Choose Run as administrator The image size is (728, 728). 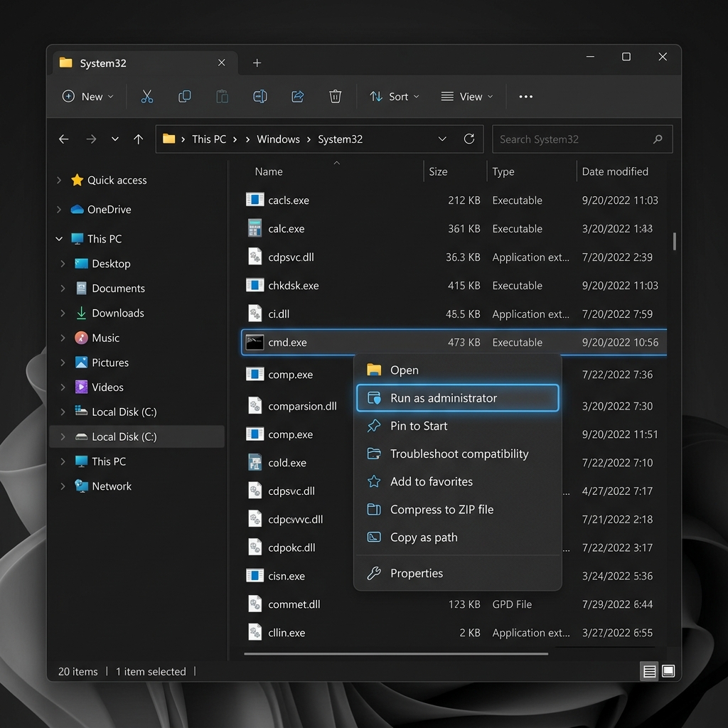457,398
